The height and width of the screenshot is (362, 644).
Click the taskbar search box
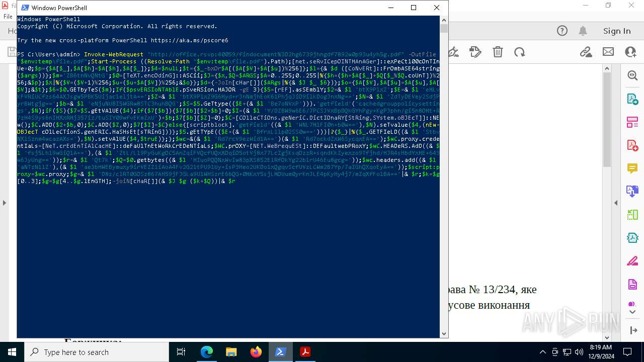point(97,352)
